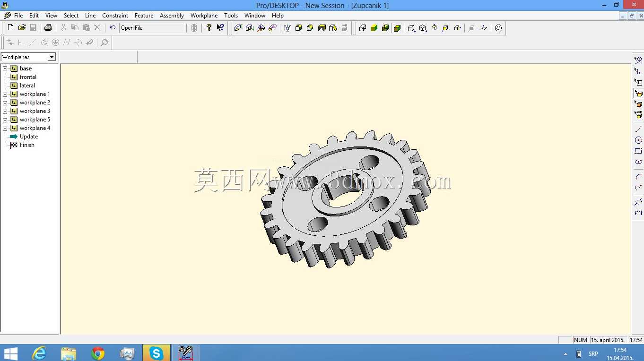Click Finish in the browser tree
The width and height of the screenshot is (644, 361).
pyautogui.click(x=27, y=145)
